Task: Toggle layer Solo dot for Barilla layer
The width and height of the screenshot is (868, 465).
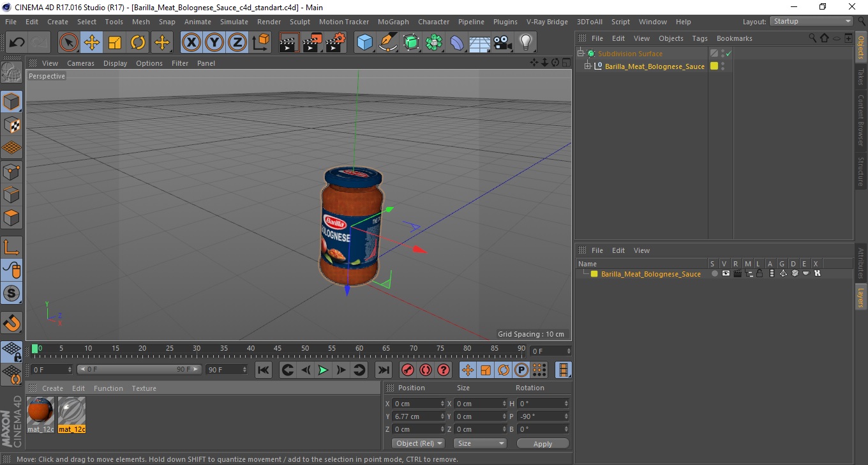Action: pos(715,273)
